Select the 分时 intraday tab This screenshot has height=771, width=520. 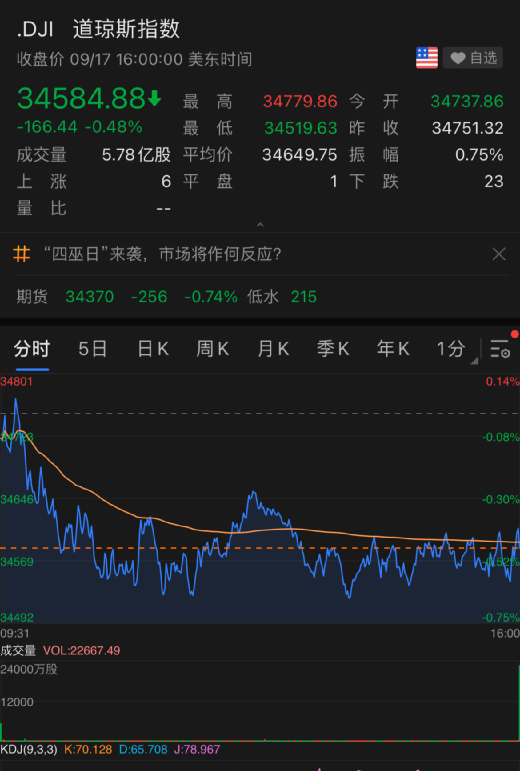pyautogui.click(x=32, y=349)
